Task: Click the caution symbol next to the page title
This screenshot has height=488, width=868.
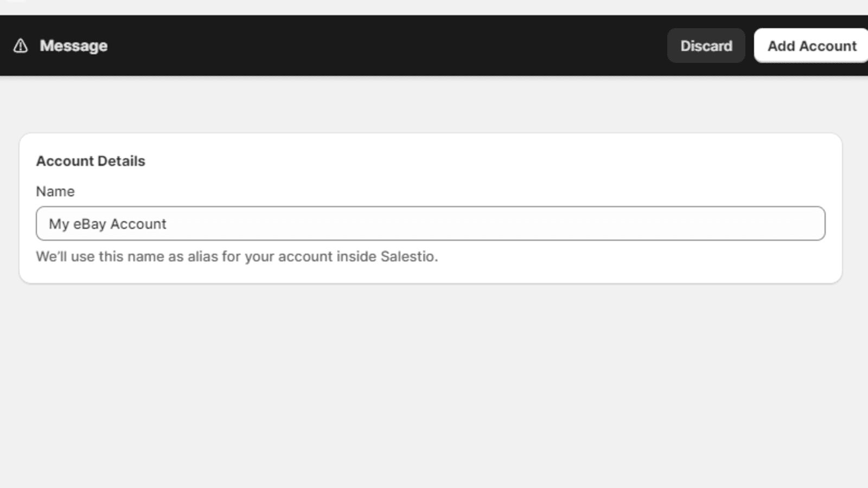Action: [x=20, y=46]
